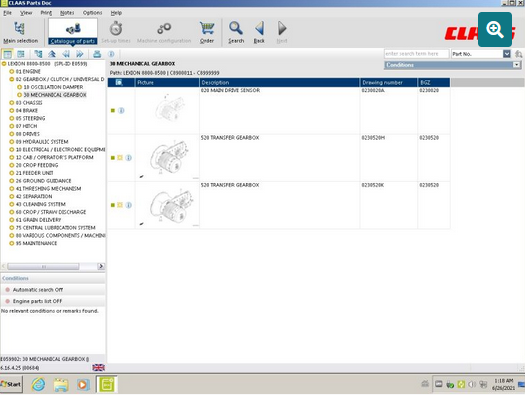This screenshot has height=395, width=525.
Task: Launch Internet Explorer from the taskbar
Action: (x=39, y=384)
